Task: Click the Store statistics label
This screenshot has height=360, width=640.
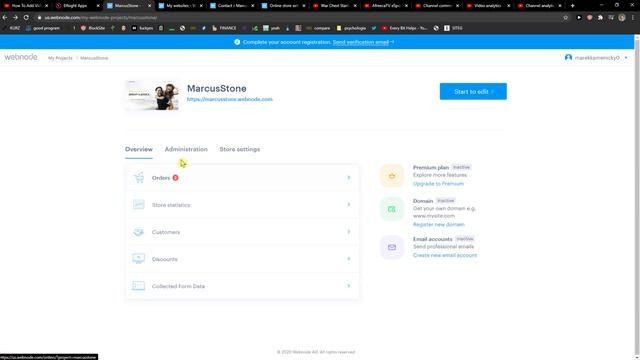Action: (171, 205)
